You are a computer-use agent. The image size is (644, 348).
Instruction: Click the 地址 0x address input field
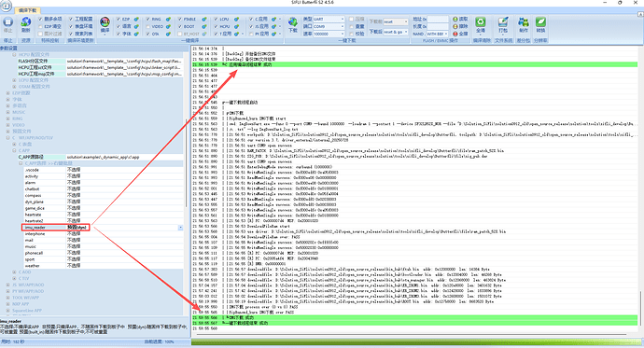tap(438, 19)
